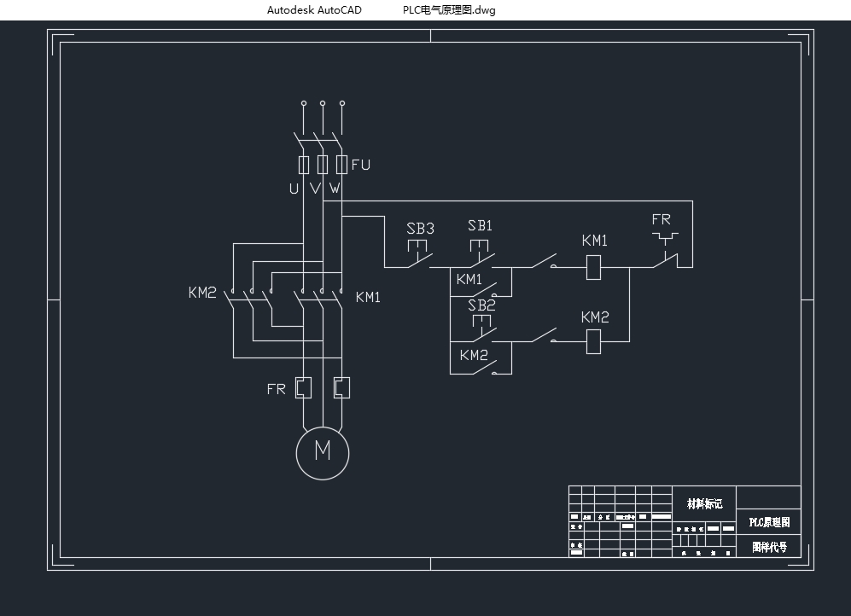Select the W phase label

tap(335, 189)
